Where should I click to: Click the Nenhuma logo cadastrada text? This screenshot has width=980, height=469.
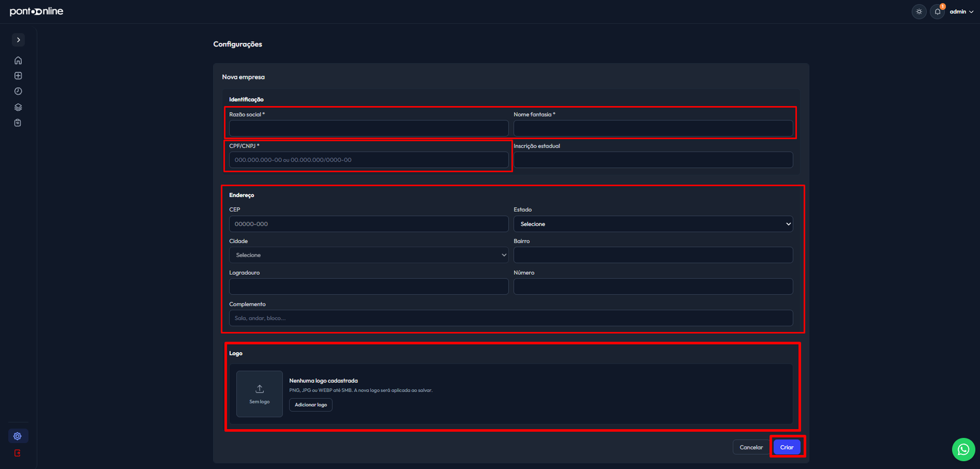click(323, 381)
